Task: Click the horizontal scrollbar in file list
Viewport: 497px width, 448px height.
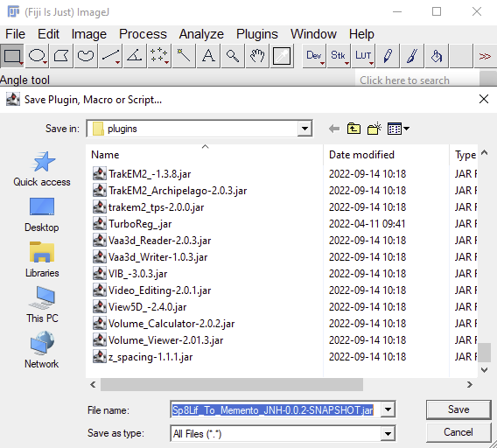Action: click(232, 385)
